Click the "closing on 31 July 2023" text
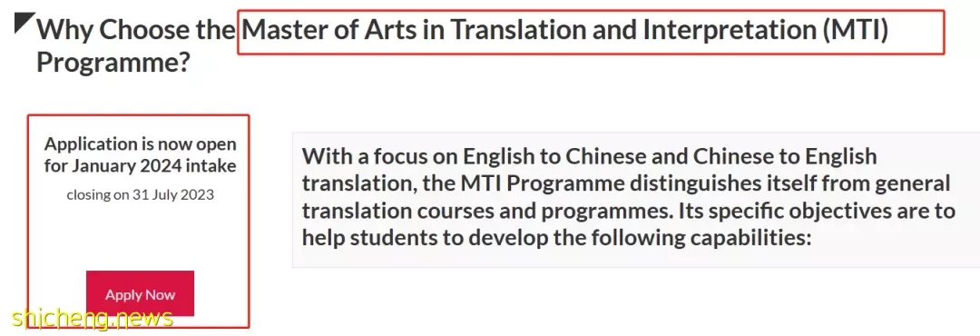Viewport: 980px width, 336px height. (x=140, y=194)
